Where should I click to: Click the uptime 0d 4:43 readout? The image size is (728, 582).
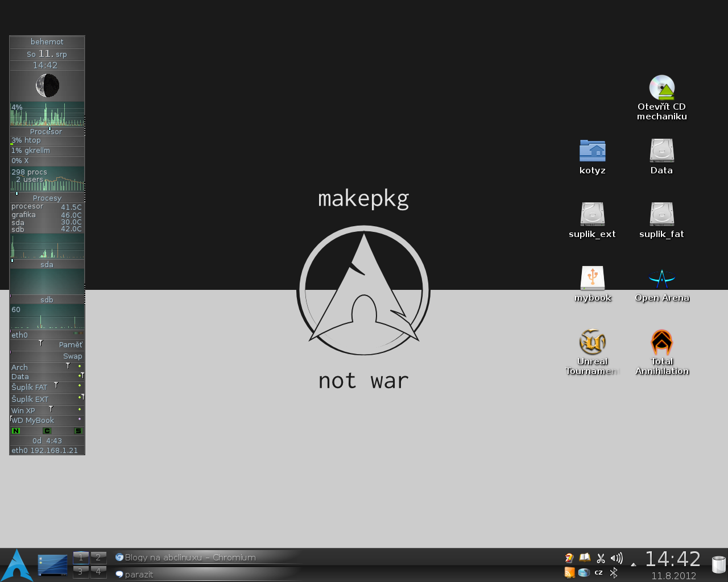[47, 441]
